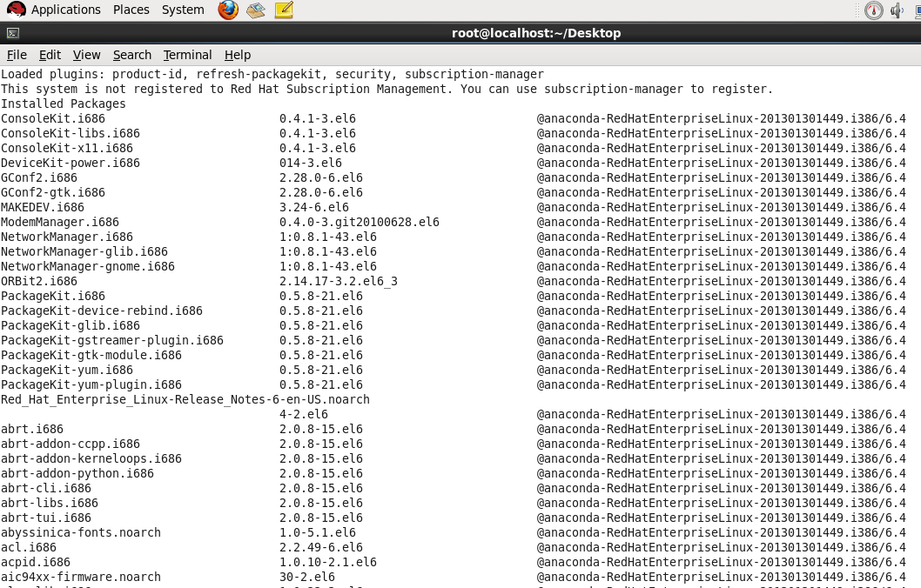Click the abrt-addon-kerneloops.i686 package name

[x=91, y=458]
